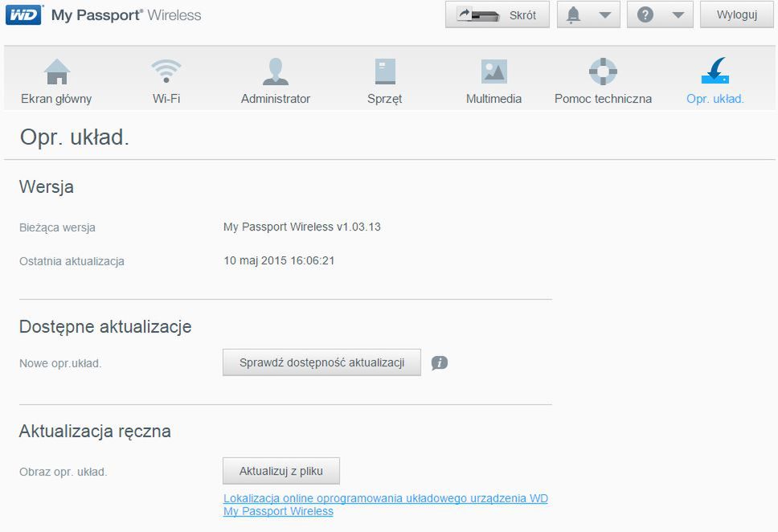The image size is (778, 532).
Task: Open the Wi-Fi signal icon
Action: [166, 71]
